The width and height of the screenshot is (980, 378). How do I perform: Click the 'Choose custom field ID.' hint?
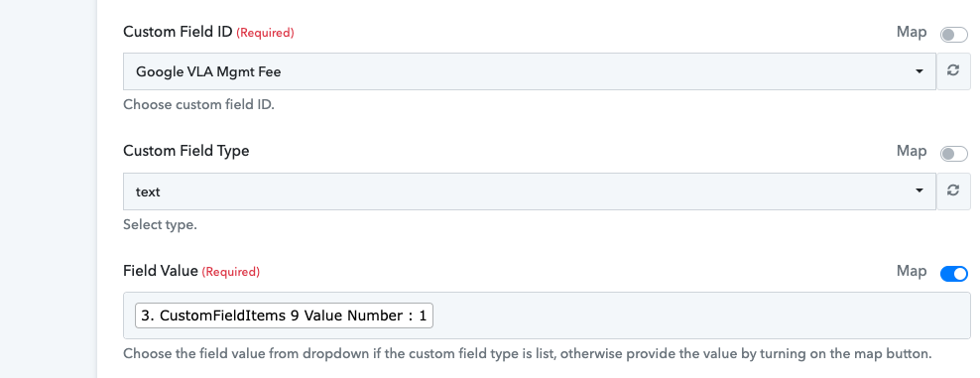coord(198,104)
